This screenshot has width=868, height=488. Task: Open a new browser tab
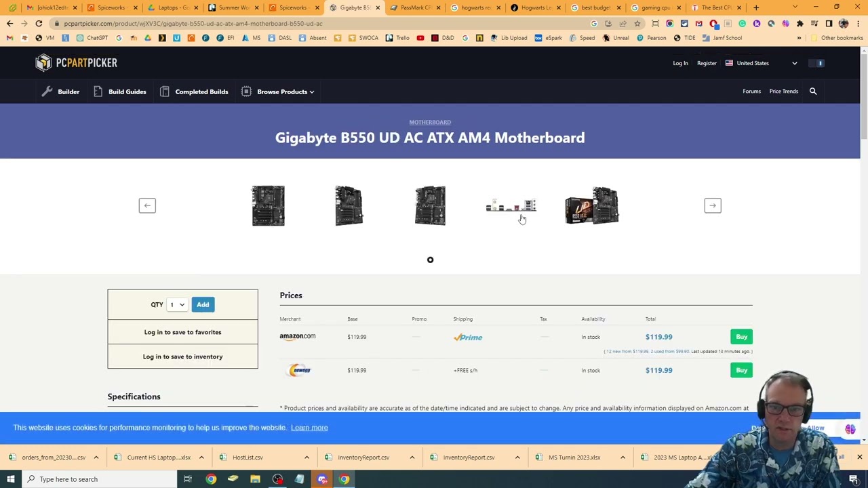point(756,7)
